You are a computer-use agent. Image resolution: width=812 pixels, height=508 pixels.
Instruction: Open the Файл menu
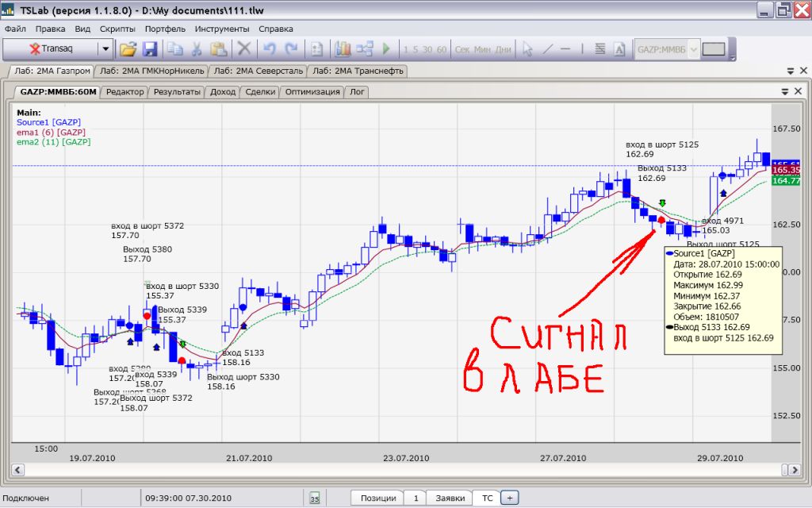16,29
